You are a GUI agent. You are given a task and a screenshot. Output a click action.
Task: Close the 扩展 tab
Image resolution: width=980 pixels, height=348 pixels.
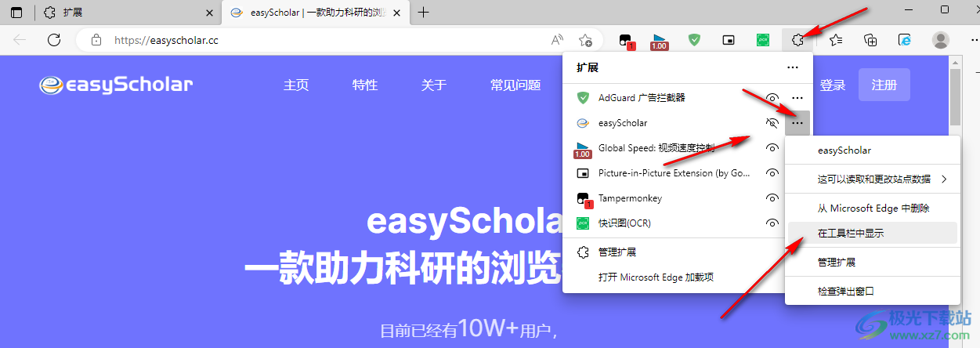click(208, 13)
